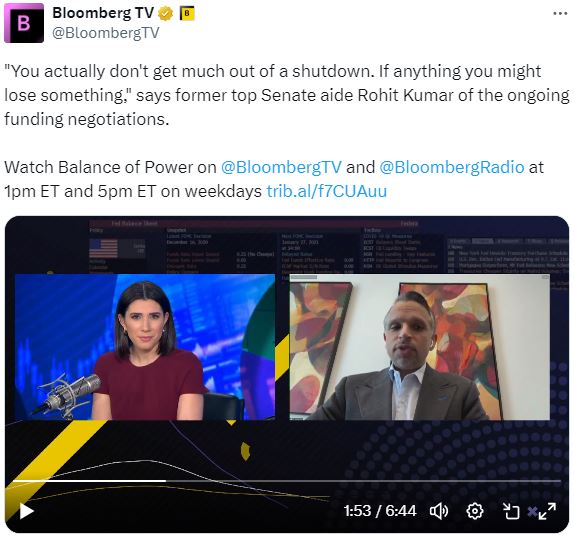This screenshot has width=574, height=537.
Task: Click the @BloombergTV handle under the name
Action: click(x=105, y=33)
